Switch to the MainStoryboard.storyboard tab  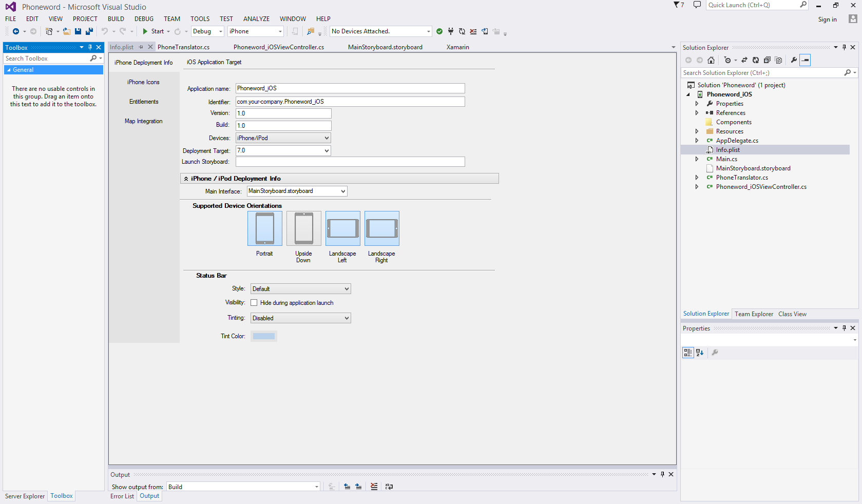(385, 47)
